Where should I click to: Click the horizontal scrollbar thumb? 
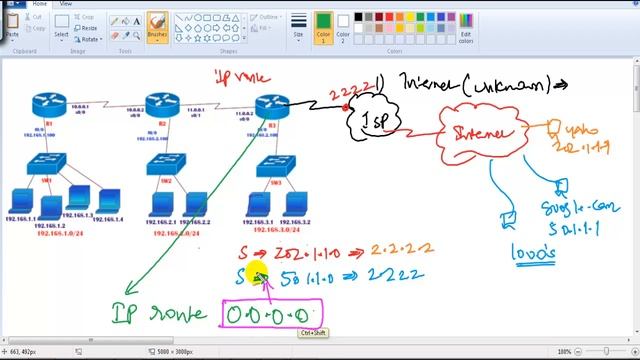[91, 340]
